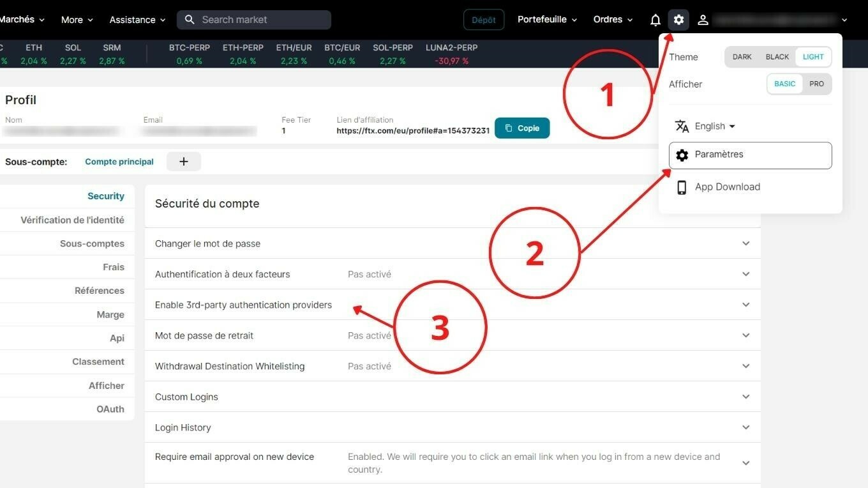This screenshot has width=868, height=488.
Task: Switch theme to BLACK
Action: pos(777,57)
